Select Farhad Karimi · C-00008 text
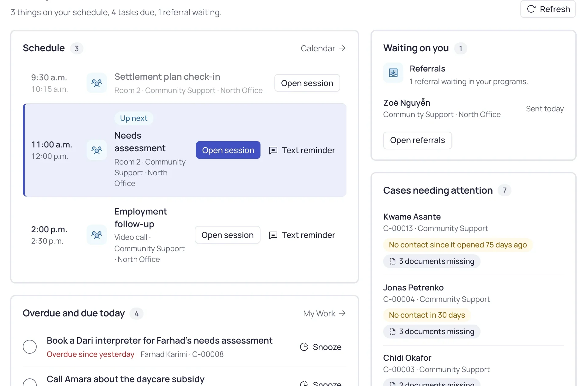 click(x=182, y=354)
